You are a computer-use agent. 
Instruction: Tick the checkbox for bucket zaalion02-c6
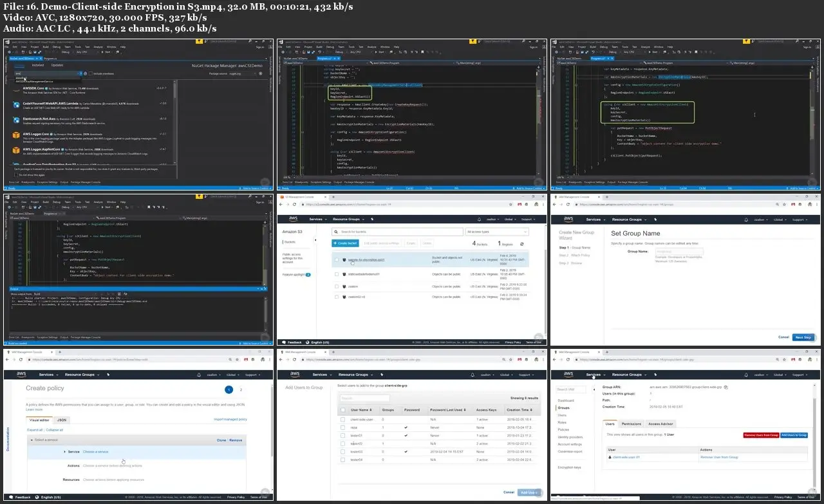(336, 297)
